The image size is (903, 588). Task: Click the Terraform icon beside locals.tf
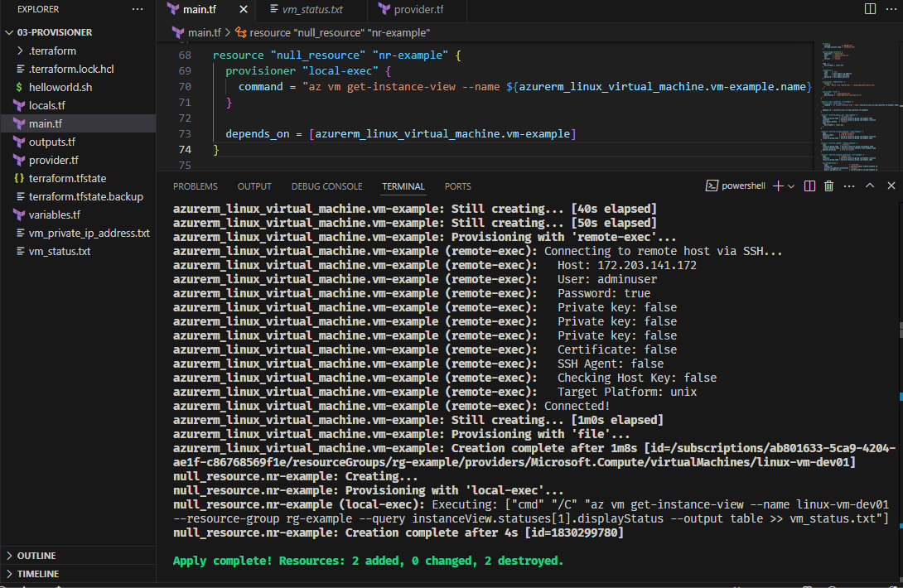coord(20,105)
